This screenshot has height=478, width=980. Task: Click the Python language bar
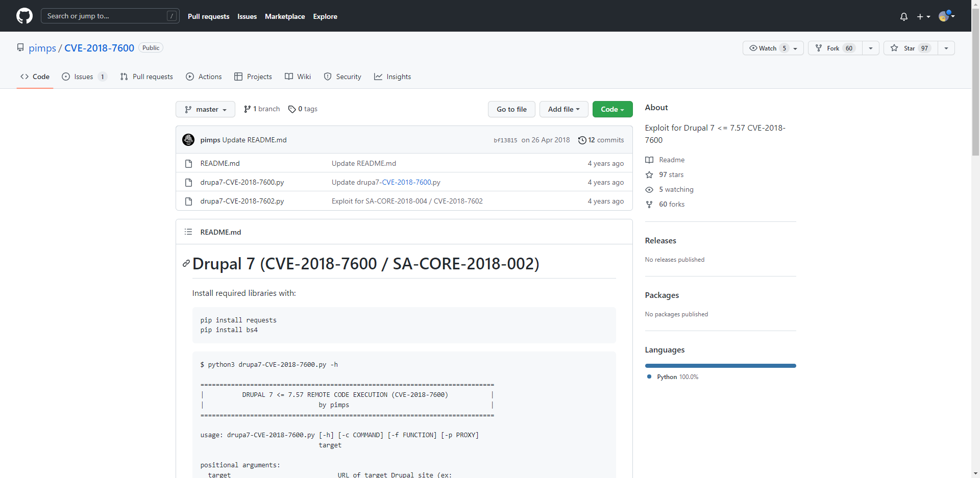click(721, 366)
